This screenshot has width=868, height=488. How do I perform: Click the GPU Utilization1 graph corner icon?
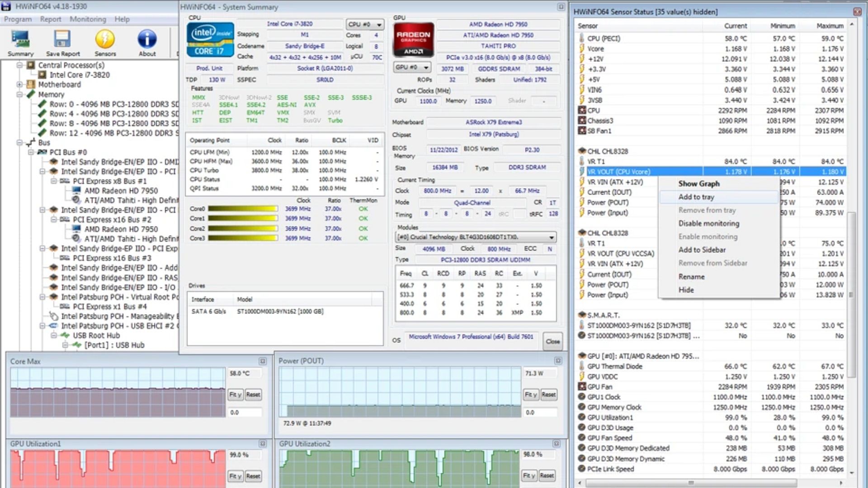pyautogui.click(x=263, y=444)
